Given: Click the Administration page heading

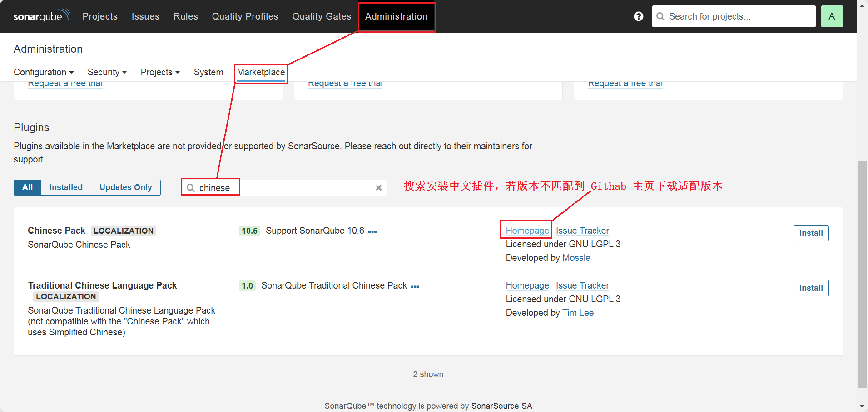Looking at the screenshot, I should 48,49.
